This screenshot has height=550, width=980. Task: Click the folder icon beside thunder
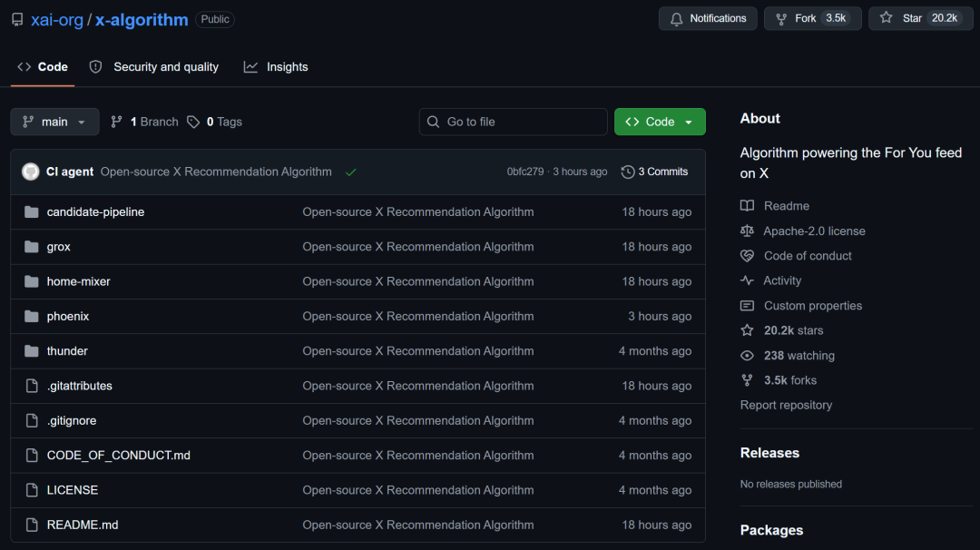pos(31,350)
